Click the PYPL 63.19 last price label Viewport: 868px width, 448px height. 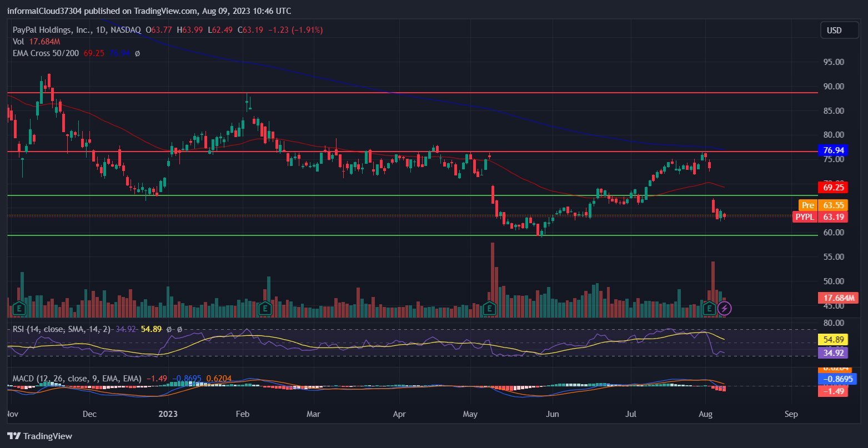tap(820, 217)
